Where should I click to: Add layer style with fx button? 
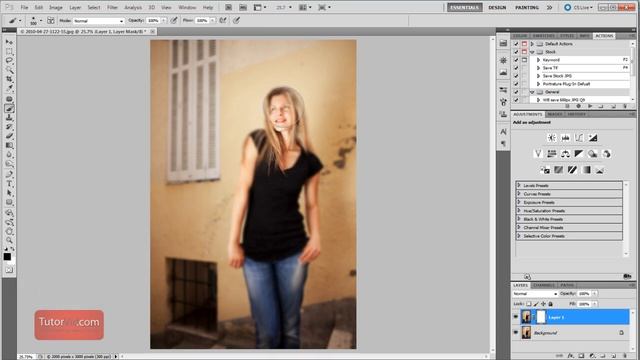571,356
